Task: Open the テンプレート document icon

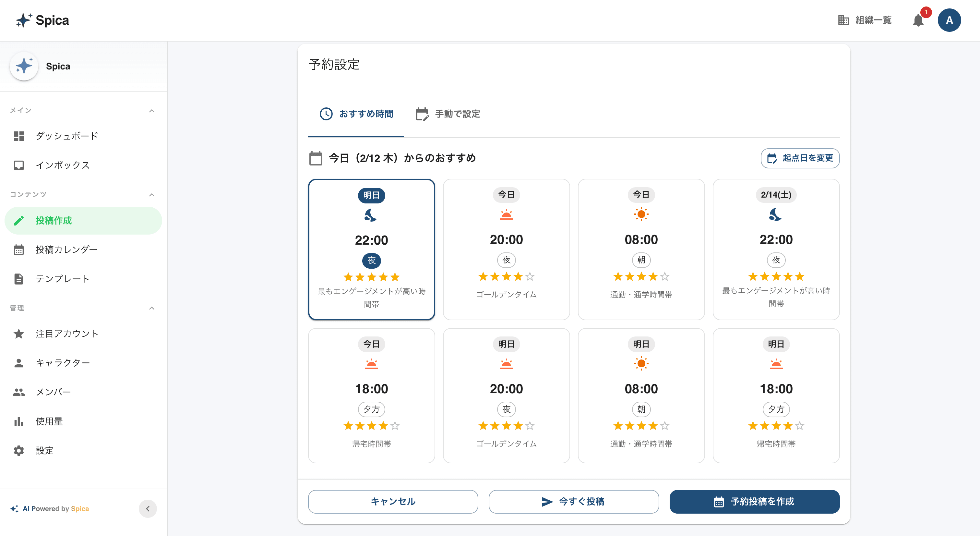Action: [x=18, y=278]
